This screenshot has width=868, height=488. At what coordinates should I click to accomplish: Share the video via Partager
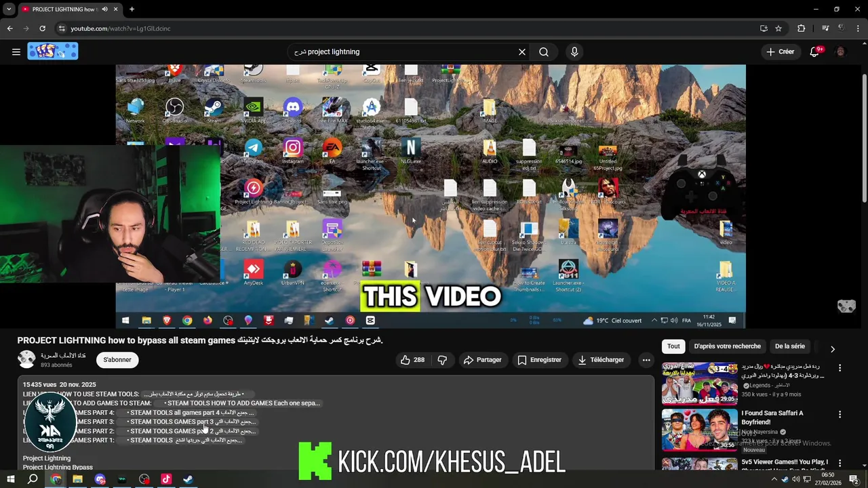(x=482, y=360)
